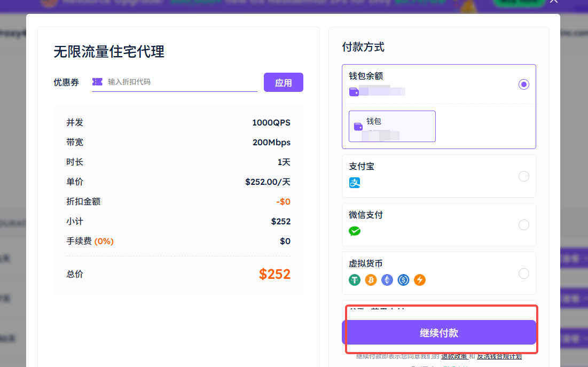The width and height of the screenshot is (588, 367).
Task: Click the green WeChat Pay logo icon
Action: click(355, 231)
